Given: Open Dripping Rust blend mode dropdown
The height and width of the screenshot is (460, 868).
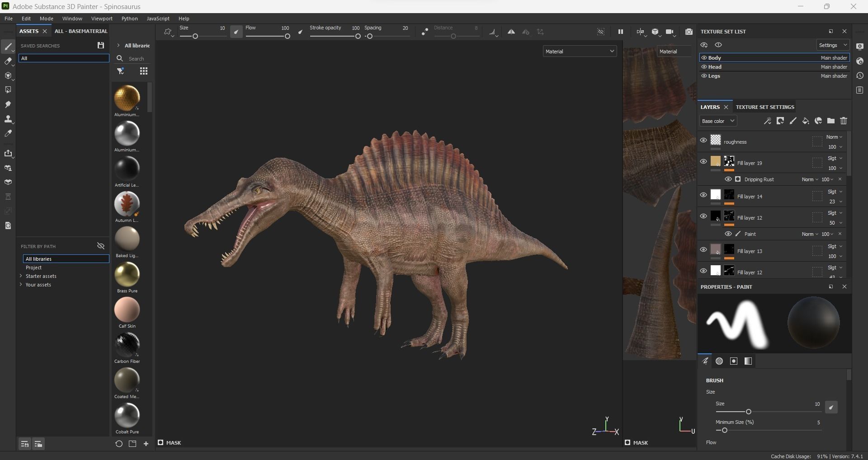Looking at the screenshot, I should [x=810, y=179].
